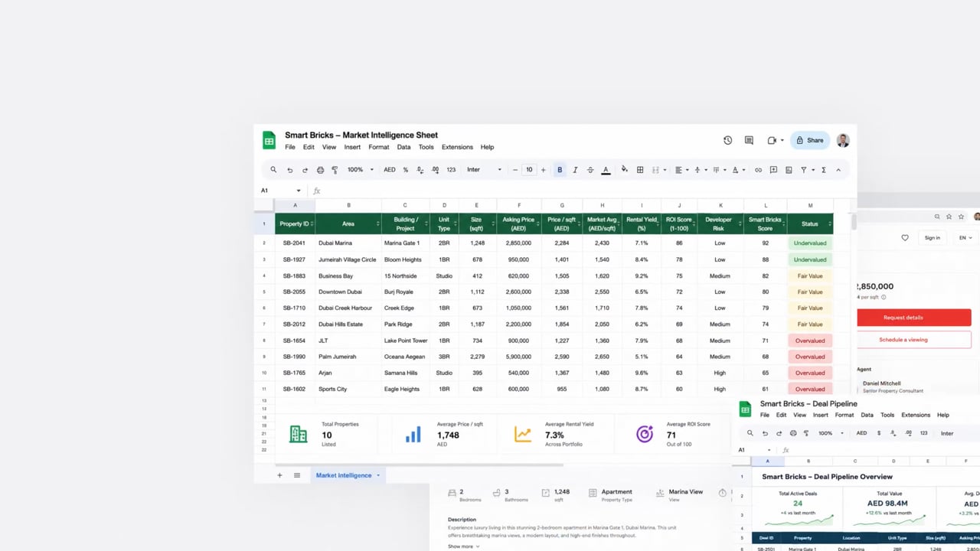Click the Status column header filter arrow
Screen dimensions: 980x551
[830, 224]
